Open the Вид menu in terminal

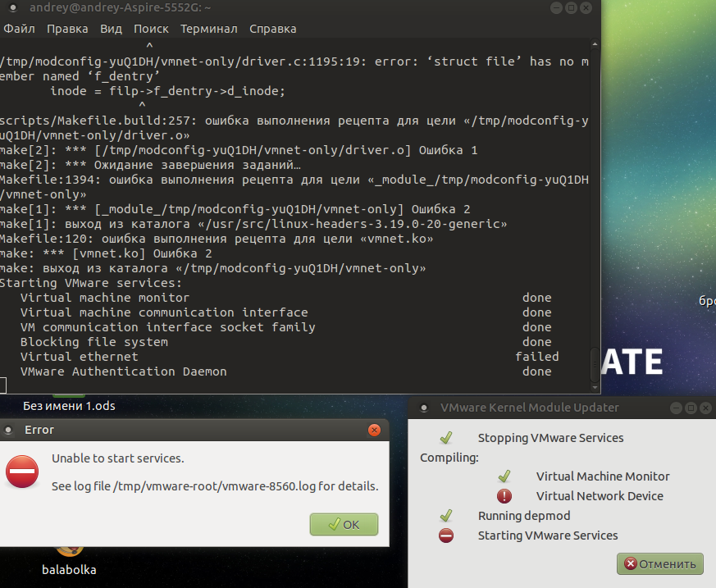coord(111,29)
